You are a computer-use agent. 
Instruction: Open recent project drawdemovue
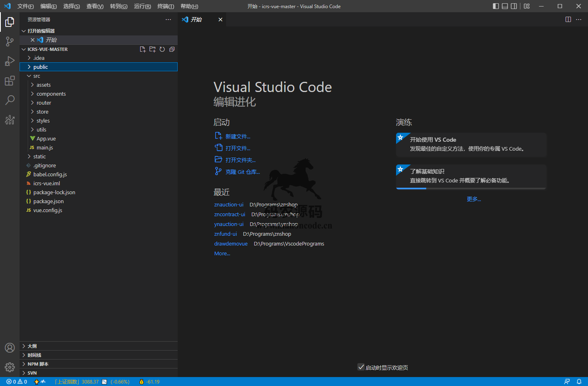coord(231,244)
